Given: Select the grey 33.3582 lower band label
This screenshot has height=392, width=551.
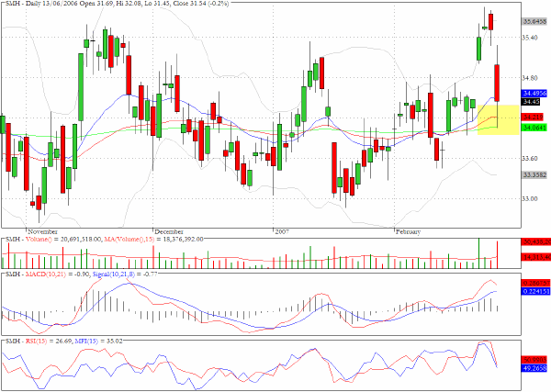Looking at the screenshot, I should [534, 175].
